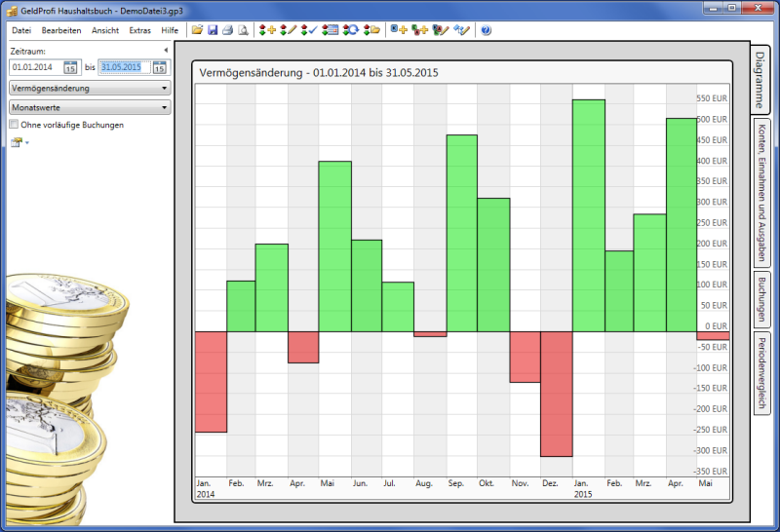Switch to the Buchungen tab
Image resolution: width=780 pixels, height=532 pixels.
tap(760, 299)
